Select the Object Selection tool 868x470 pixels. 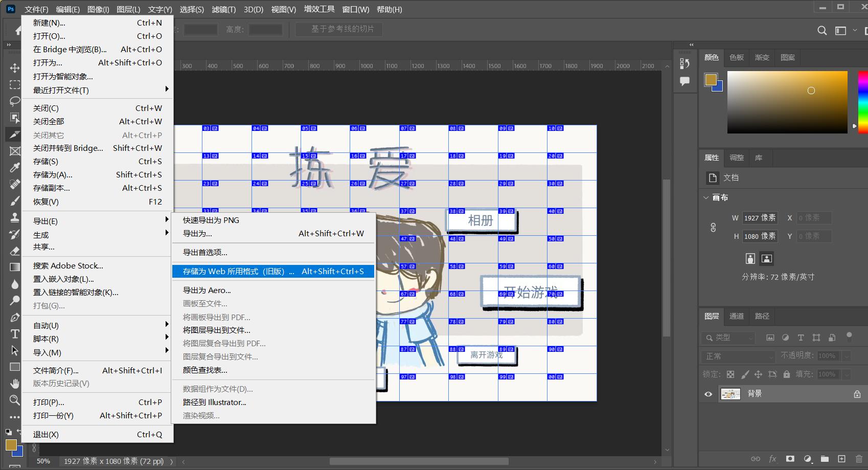tap(15, 118)
